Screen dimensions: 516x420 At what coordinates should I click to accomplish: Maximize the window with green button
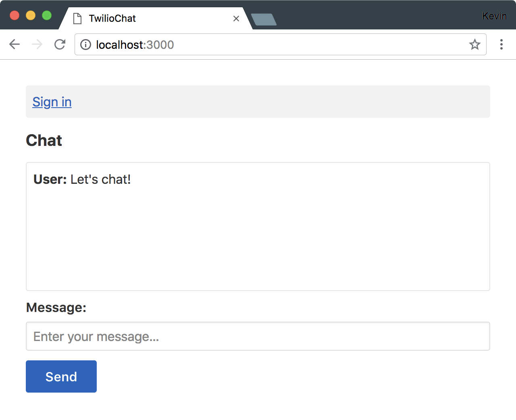pos(47,15)
